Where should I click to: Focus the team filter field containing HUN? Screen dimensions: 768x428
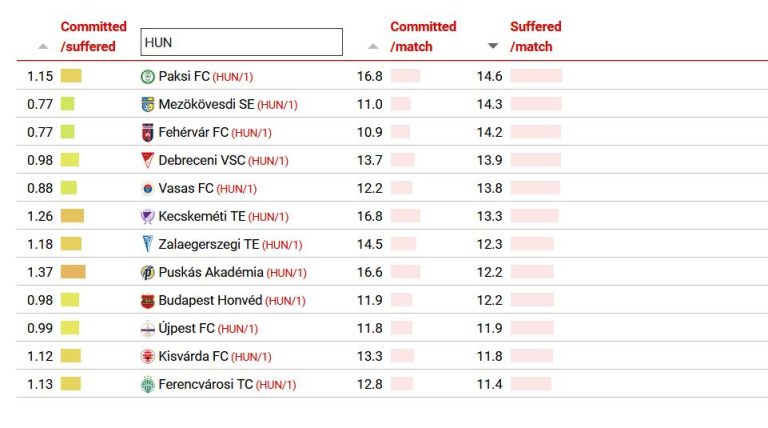[241, 42]
